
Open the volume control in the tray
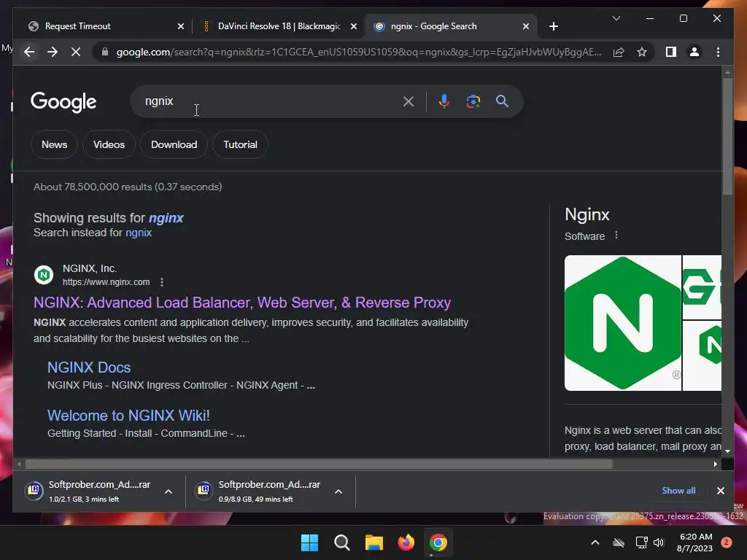pos(659,542)
